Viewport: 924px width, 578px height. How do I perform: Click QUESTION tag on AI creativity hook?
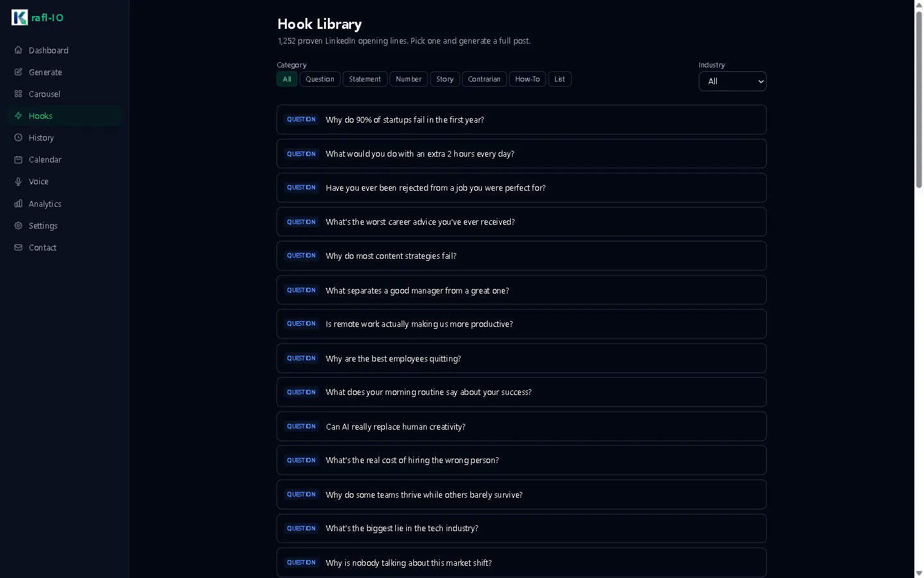[301, 426]
